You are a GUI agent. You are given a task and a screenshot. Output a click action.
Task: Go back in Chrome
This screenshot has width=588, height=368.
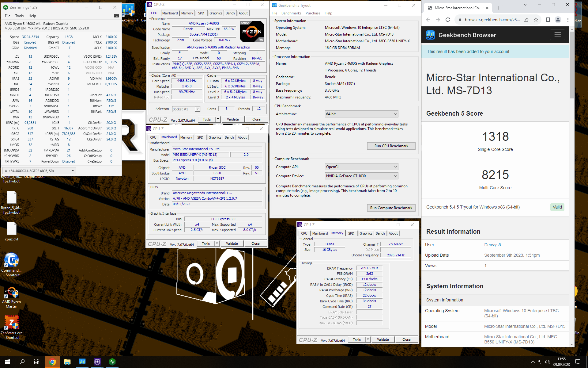(428, 20)
